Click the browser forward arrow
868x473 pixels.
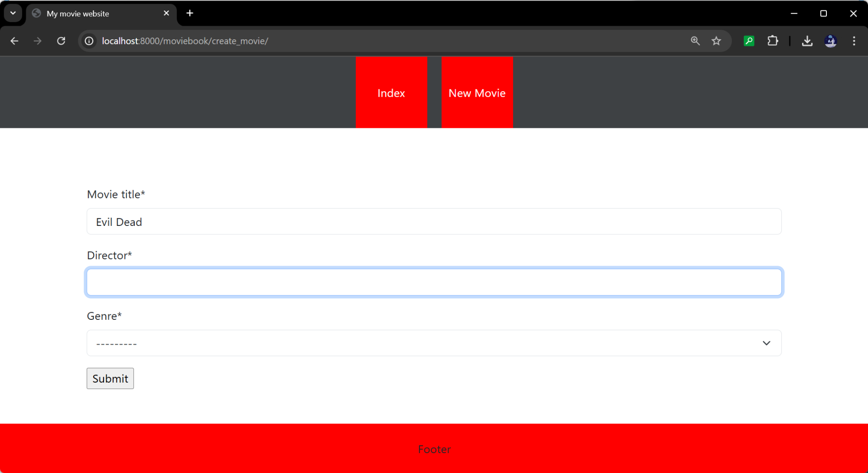tap(38, 41)
